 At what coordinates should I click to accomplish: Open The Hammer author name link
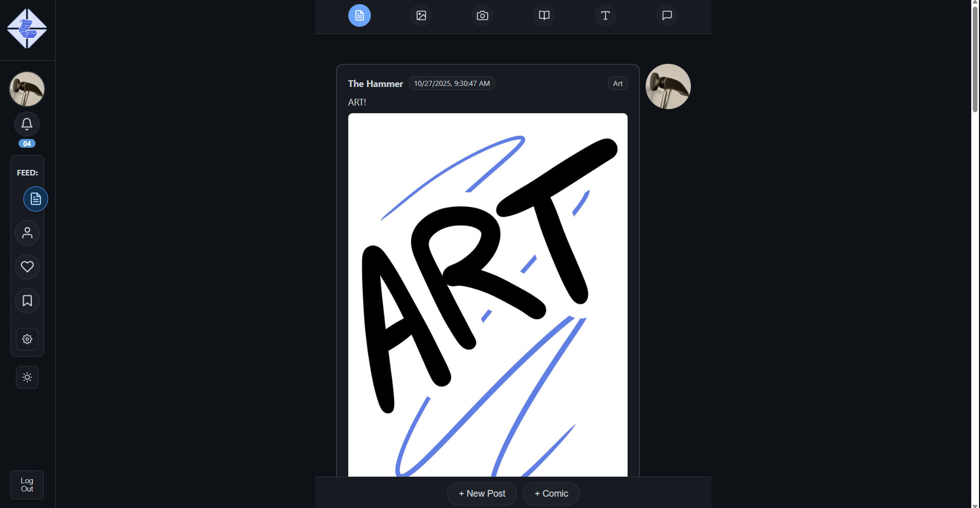coord(376,84)
